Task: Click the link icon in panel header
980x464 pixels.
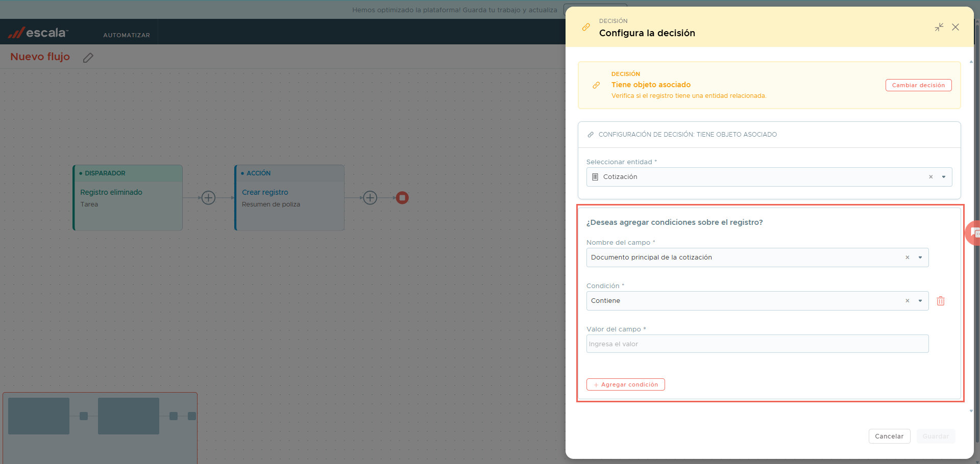Action: [586, 27]
